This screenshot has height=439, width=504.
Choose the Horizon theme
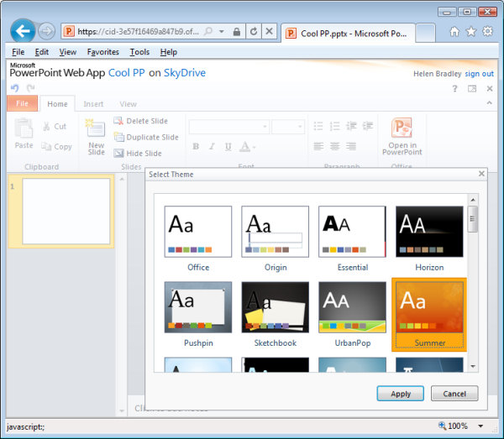(429, 232)
